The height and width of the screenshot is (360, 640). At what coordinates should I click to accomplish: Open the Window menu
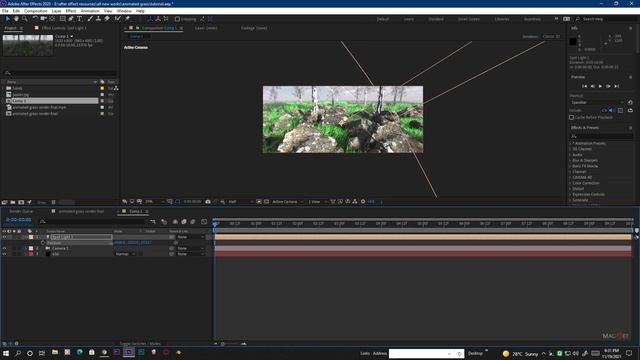click(124, 11)
